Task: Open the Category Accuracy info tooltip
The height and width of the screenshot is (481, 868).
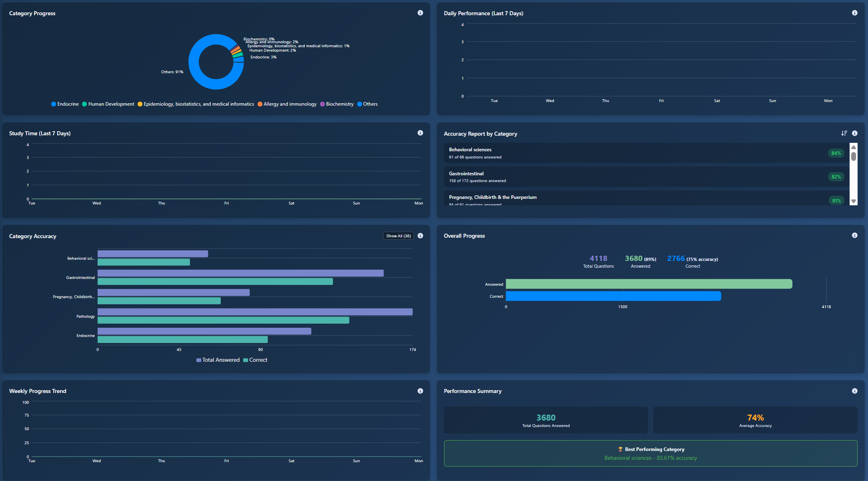Action: [420, 236]
